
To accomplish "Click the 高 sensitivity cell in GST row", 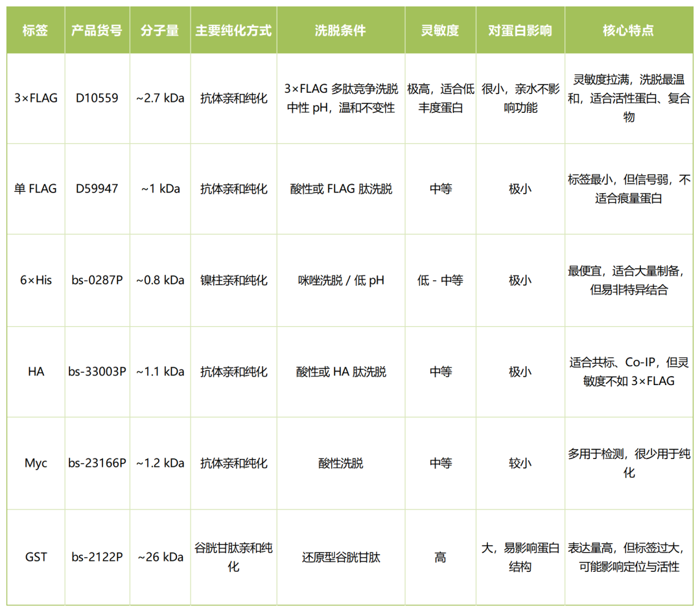I will 441,557.
